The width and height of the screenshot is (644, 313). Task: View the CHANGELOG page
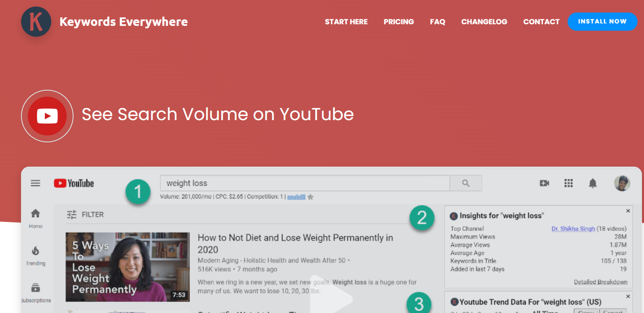(484, 22)
